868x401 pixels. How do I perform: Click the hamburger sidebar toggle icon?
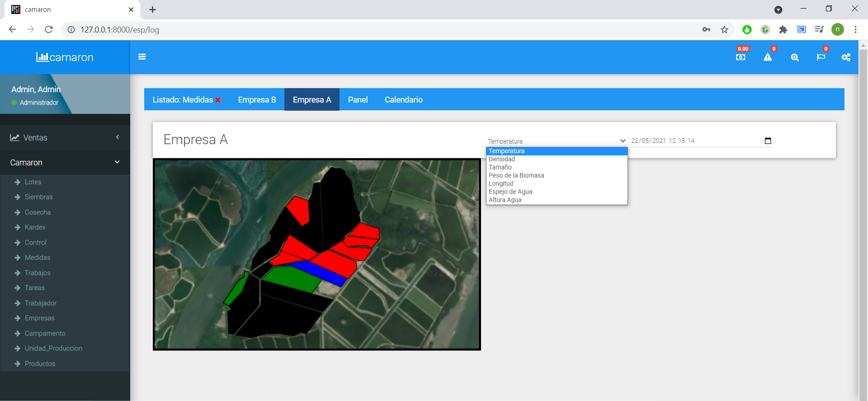(x=142, y=57)
